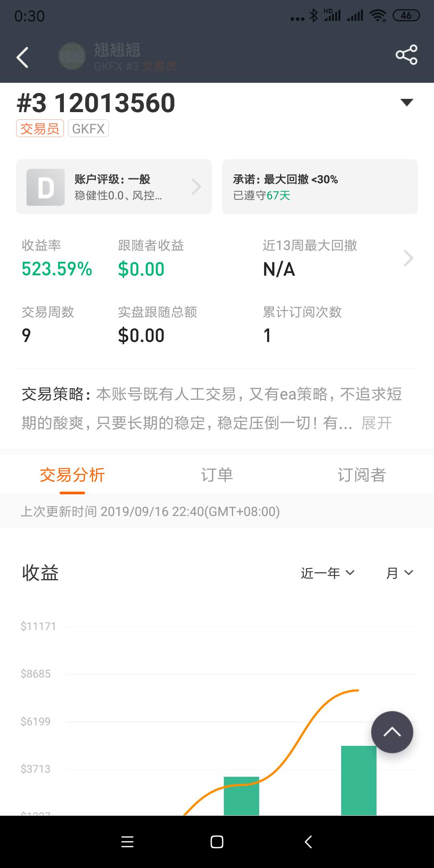Open the 13-week max drawdown chevron
Image resolution: width=434 pixels, height=868 pixels.
point(408,258)
